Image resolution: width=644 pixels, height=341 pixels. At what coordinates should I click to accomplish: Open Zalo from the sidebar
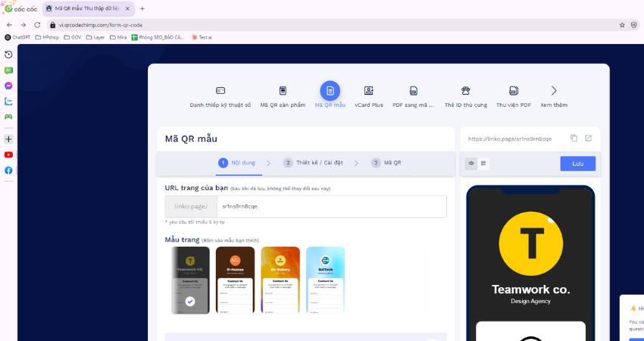tap(8, 101)
